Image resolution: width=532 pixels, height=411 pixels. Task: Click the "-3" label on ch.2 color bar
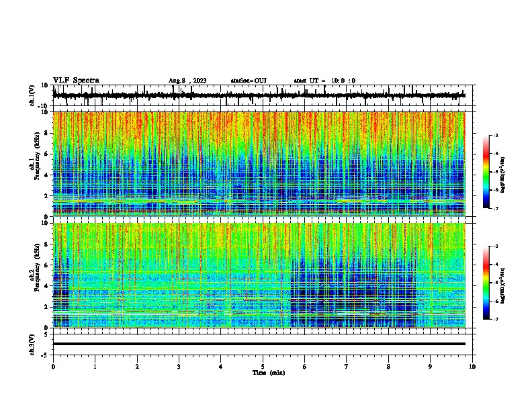pyautogui.click(x=496, y=246)
